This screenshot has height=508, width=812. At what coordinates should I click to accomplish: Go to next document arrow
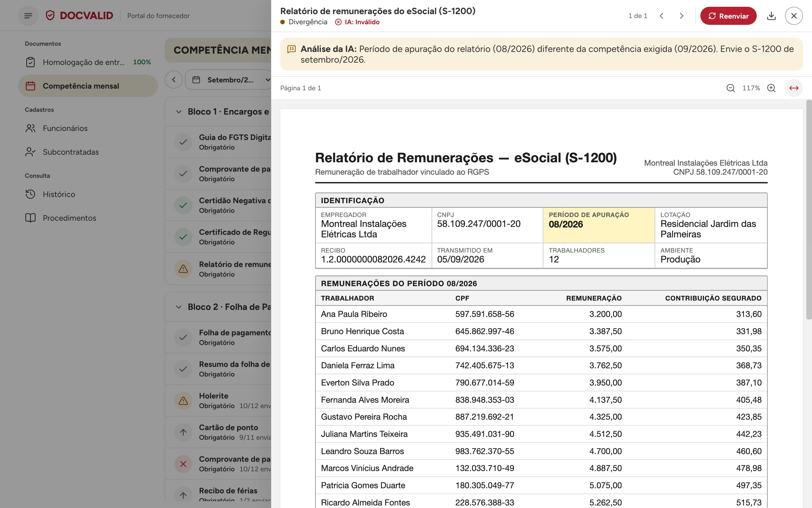(x=681, y=16)
